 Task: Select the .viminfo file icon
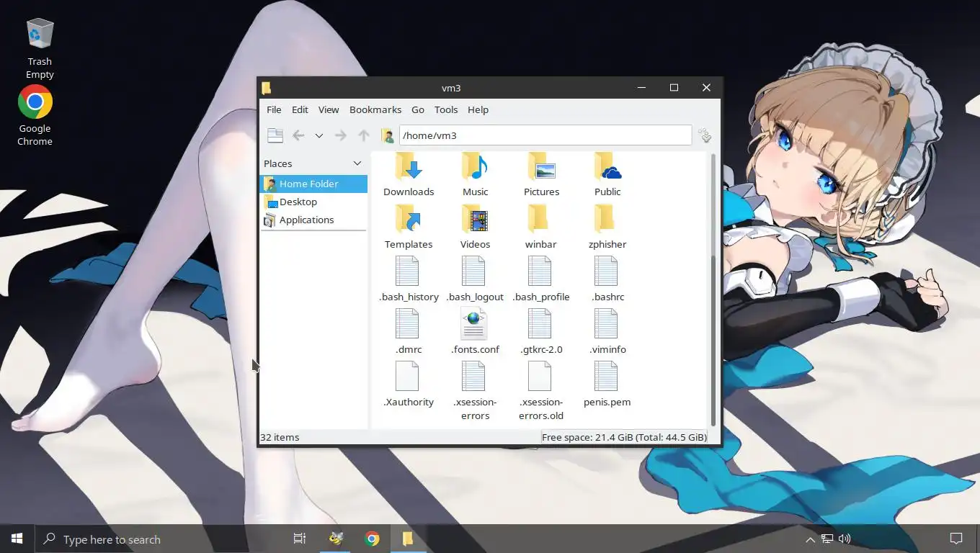[x=606, y=324]
